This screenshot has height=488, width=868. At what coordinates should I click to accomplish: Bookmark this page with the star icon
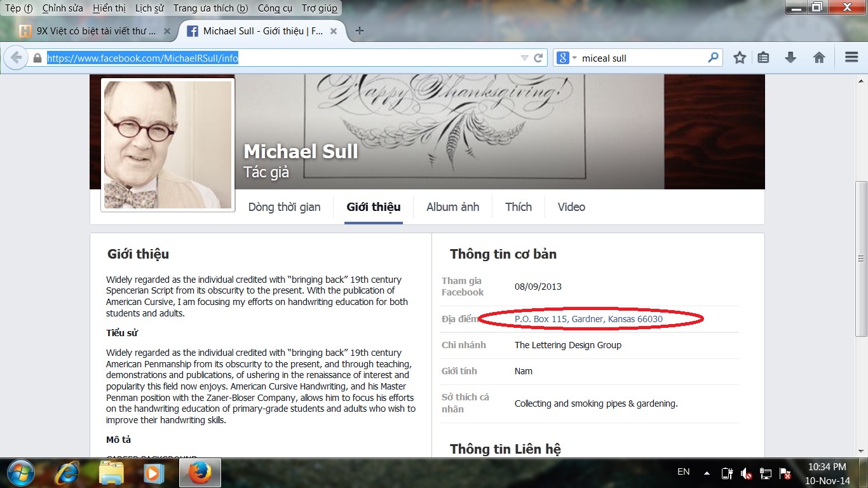click(x=740, y=58)
